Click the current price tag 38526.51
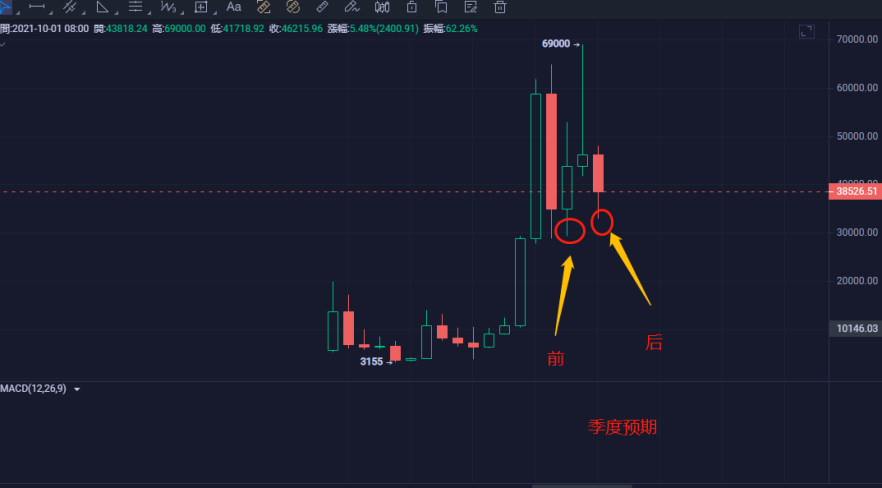 pyautogui.click(x=855, y=192)
